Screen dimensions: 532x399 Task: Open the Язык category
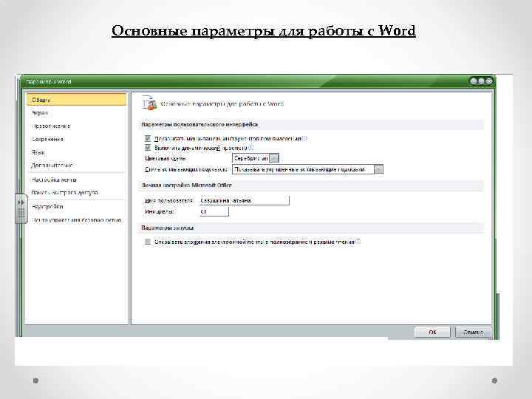38,152
